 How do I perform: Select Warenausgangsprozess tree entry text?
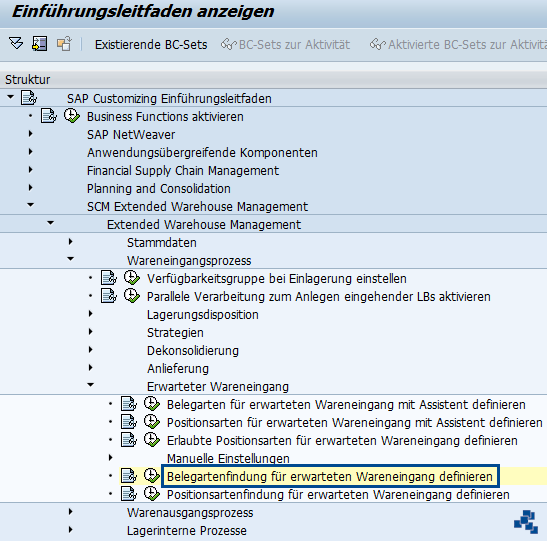[190, 513]
